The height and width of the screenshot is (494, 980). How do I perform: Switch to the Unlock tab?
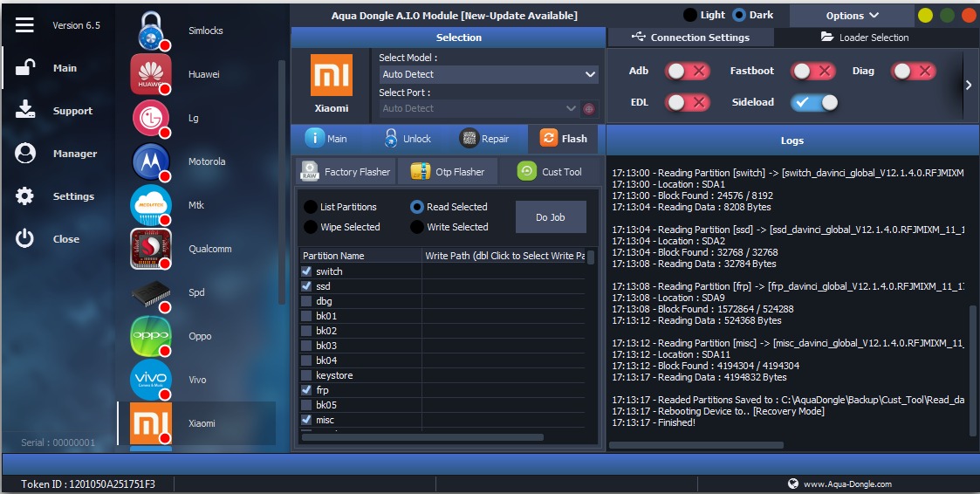point(408,139)
